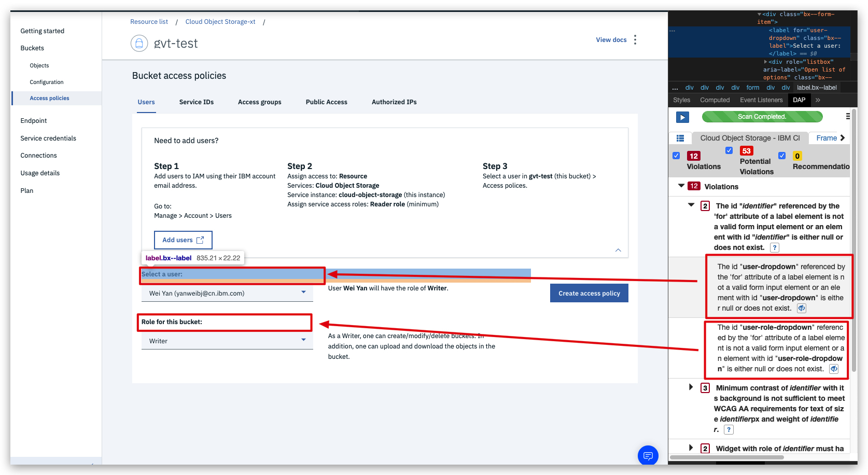Click the blue scan play button

click(x=682, y=117)
